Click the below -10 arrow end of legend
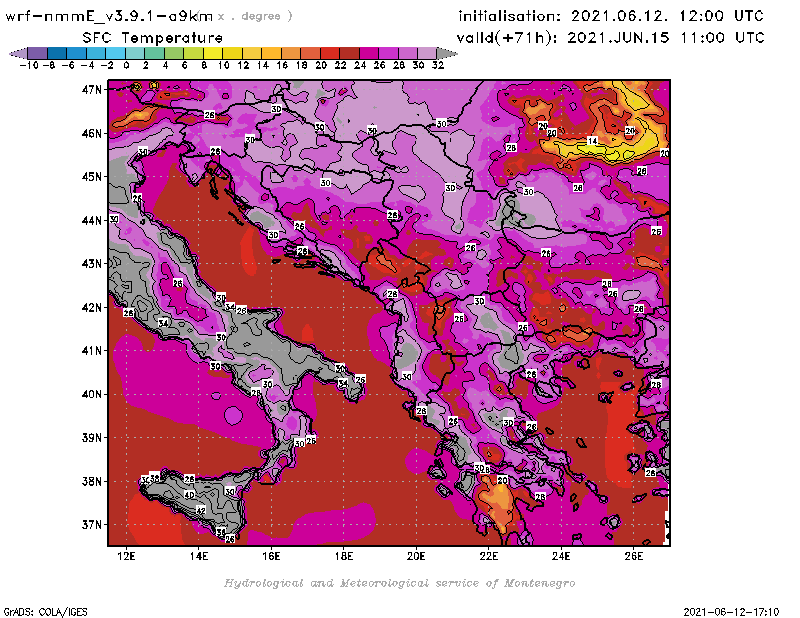 coord(18,53)
